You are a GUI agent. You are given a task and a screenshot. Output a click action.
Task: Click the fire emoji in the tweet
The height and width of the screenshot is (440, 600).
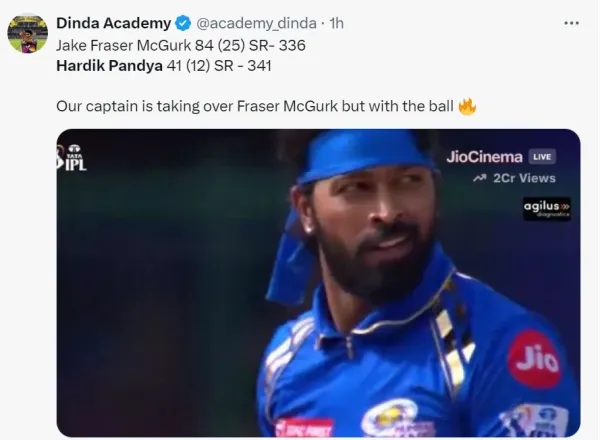pyautogui.click(x=467, y=105)
